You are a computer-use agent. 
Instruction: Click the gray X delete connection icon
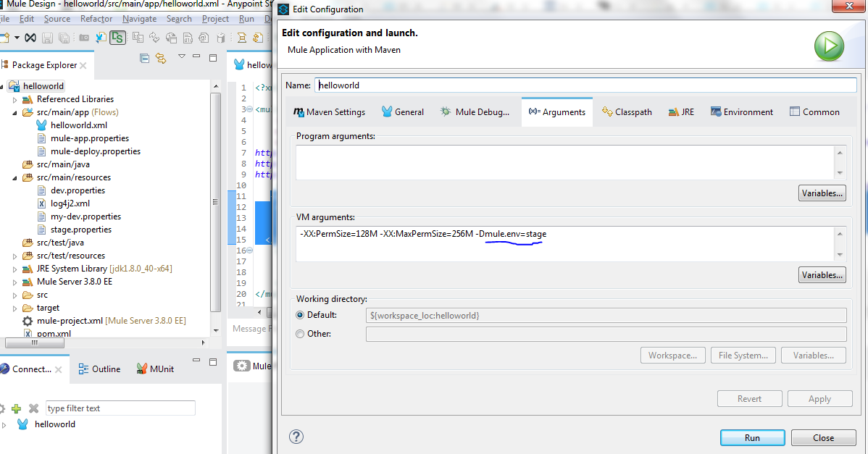(33, 408)
